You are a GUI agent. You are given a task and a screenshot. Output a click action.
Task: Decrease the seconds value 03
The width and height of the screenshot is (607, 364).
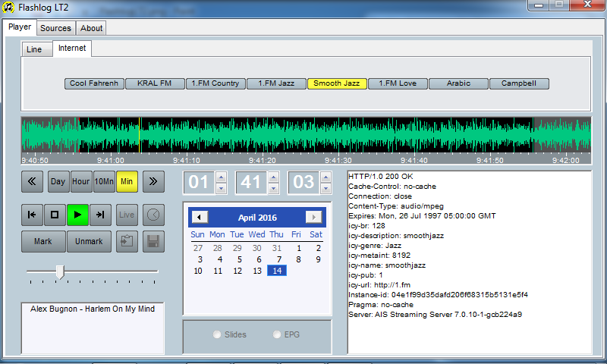point(326,188)
